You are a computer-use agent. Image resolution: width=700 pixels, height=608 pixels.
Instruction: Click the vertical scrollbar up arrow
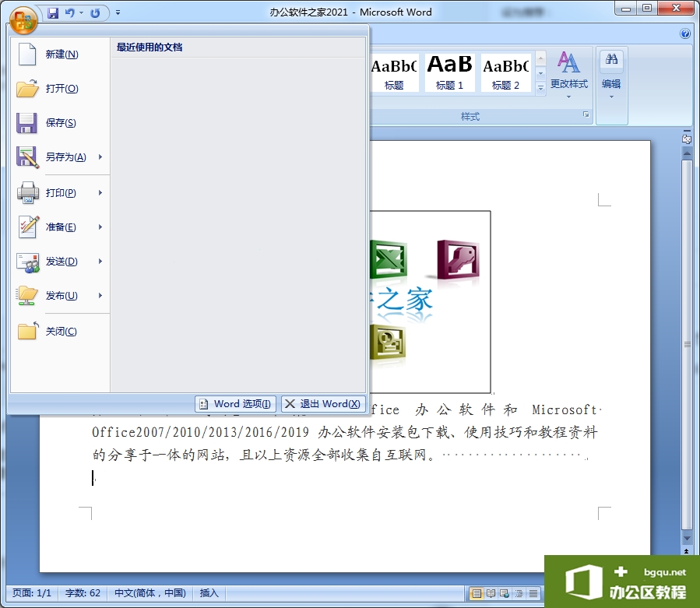click(687, 153)
